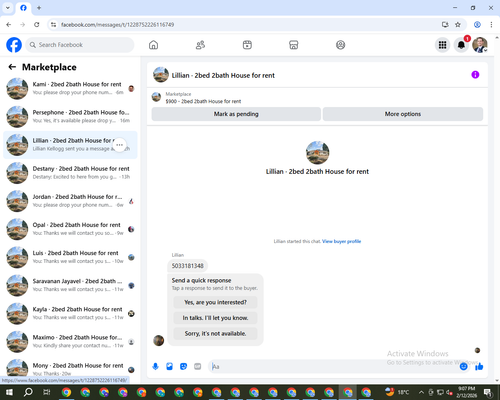Open the three-dot options on Lillian conversation
The height and width of the screenshot is (400, 500).
tap(119, 145)
